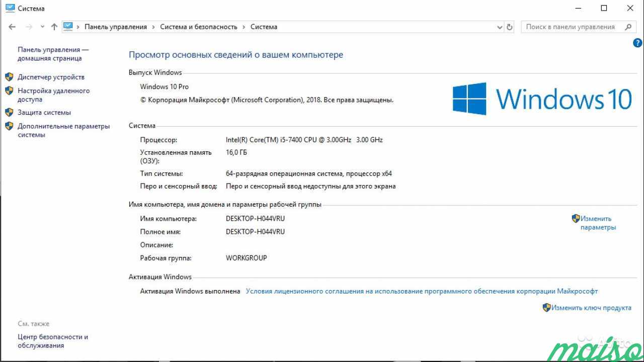The image size is (644, 362).
Task: Click shield icon beside Диспетчер устройств
Action: [x=9, y=77]
